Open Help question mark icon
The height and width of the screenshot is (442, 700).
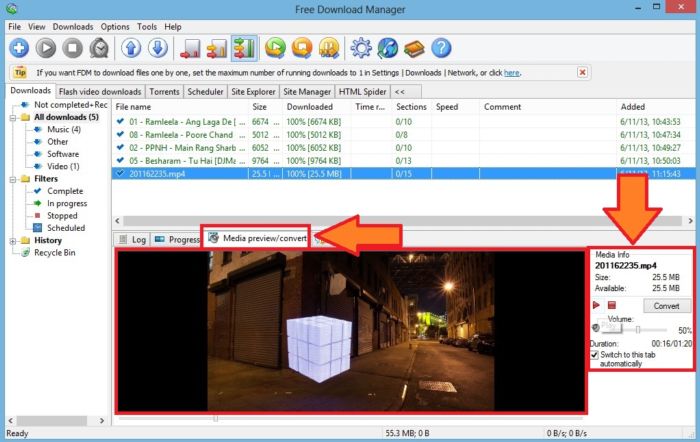tap(441, 48)
